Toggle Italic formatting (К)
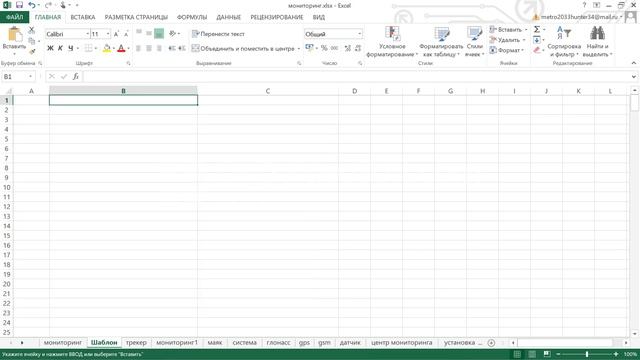This screenshot has height=360, width=640. pos(60,48)
